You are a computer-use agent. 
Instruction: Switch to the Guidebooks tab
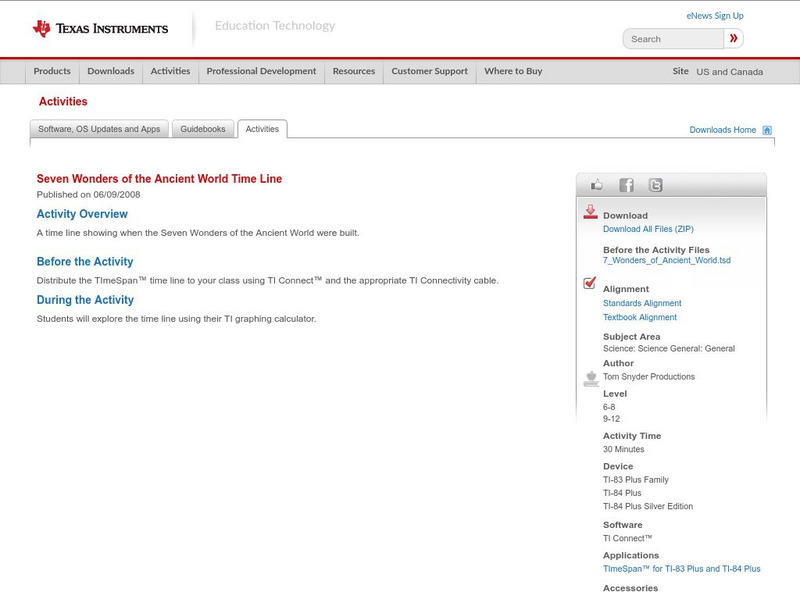pos(204,129)
